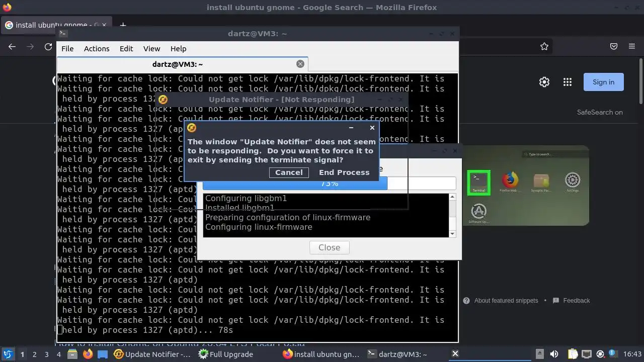Switch to workspace 4
The height and width of the screenshot is (362, 644).
58,354
